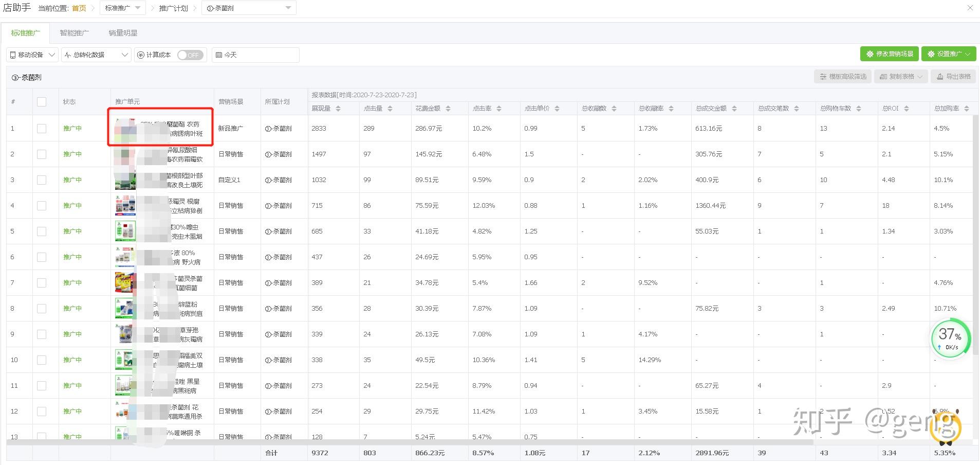Sort by 总购物车数 column arrows
980x465 pixels.
click(x=859, y=109)
